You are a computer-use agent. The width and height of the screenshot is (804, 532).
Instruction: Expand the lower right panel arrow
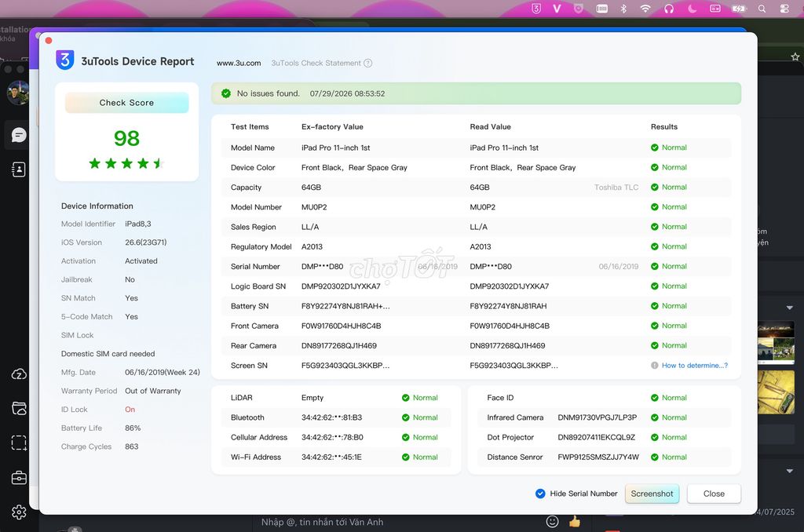tap(790, 471)
